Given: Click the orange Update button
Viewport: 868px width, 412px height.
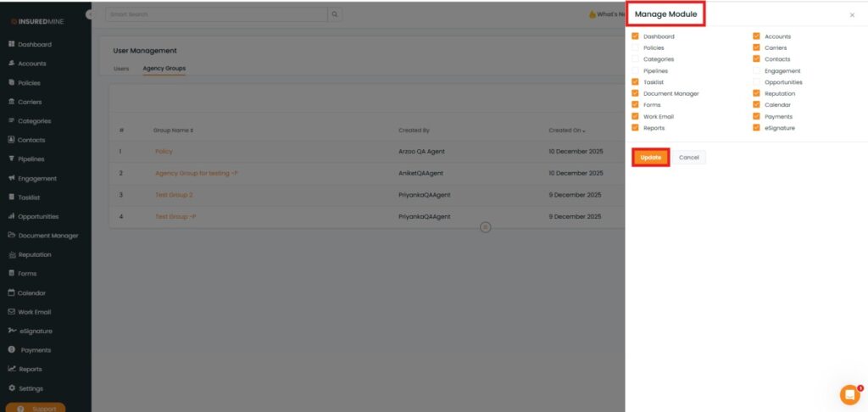Looking at the screenshot, I should 651,158.
